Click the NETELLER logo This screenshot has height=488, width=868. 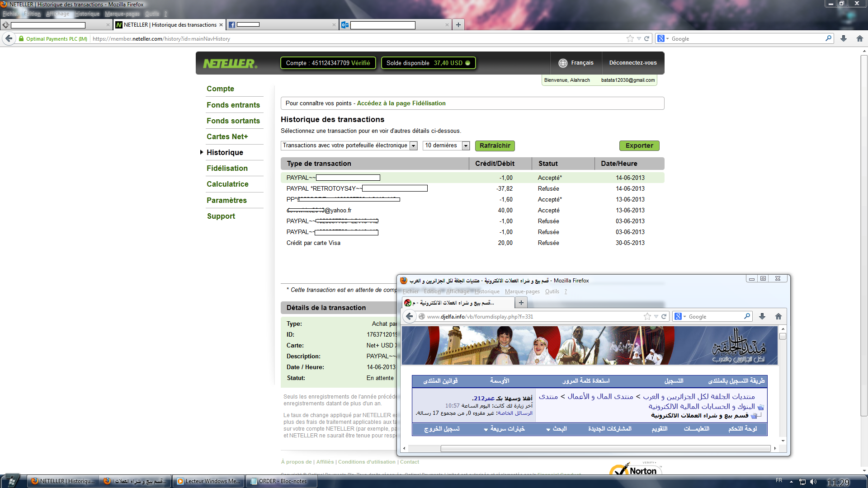point(230,63)
